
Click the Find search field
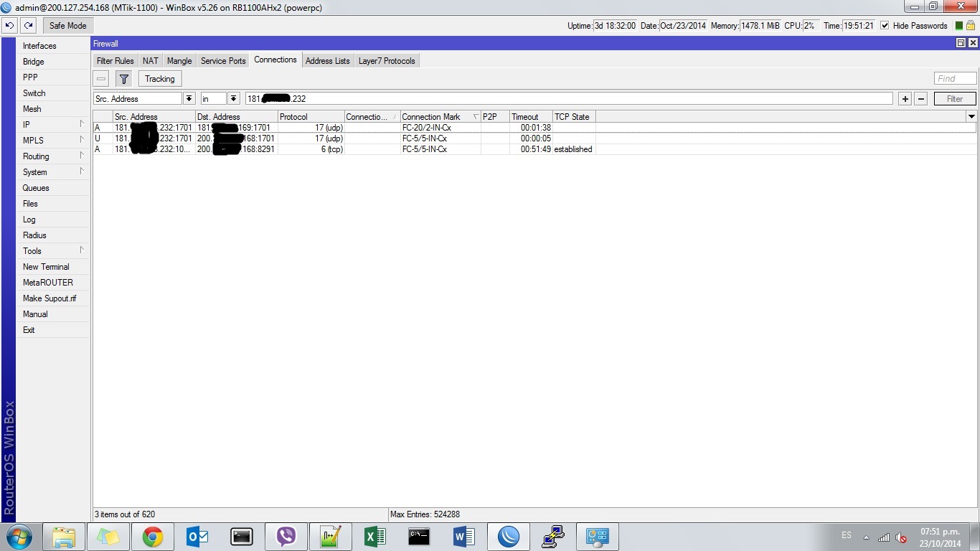(955, 78)
